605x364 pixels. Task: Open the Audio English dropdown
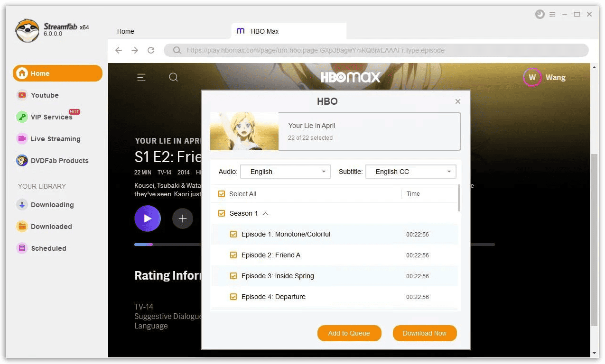point(286,172)
